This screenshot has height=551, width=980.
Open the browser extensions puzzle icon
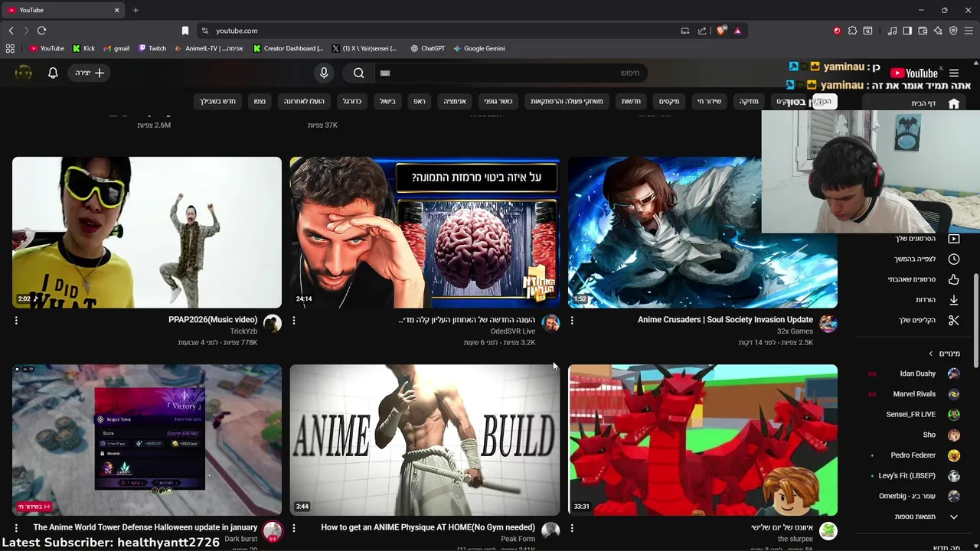click(x=852, y=31)
